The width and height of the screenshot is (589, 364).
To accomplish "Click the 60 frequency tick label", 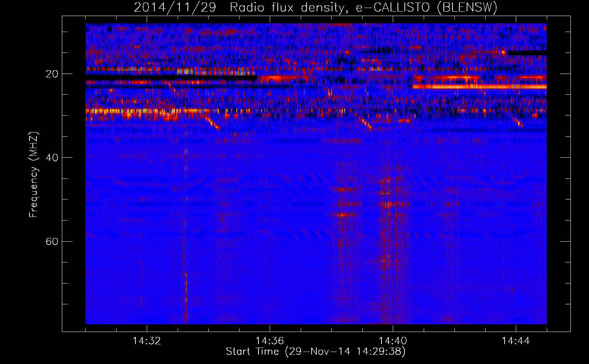I will pos(52,241).
